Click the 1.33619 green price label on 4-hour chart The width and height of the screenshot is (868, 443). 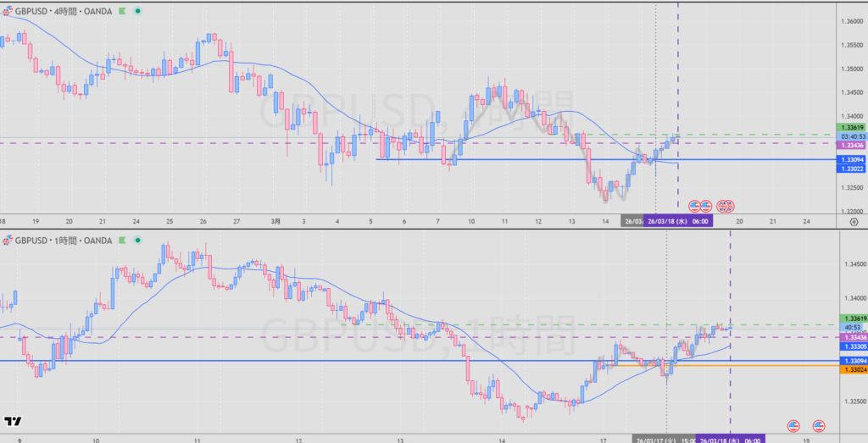850,127
